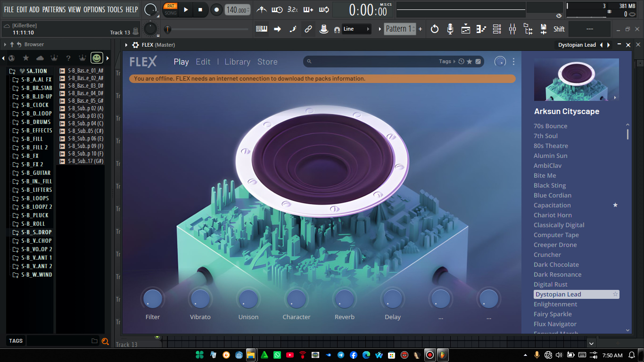Open the channel rack icon
This screenshot has height=362, width=644.
[x=497, y=29]
